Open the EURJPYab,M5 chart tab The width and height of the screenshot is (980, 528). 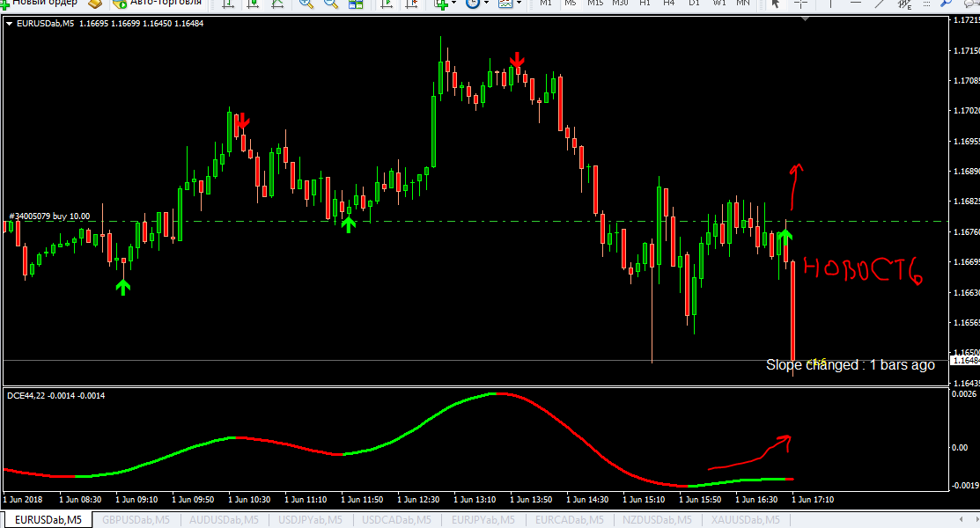click(483, 520)
